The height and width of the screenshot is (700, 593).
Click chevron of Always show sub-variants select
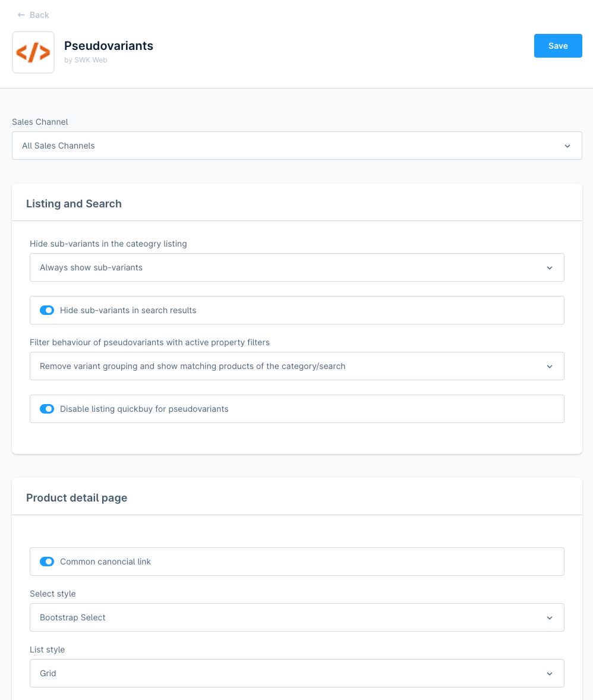click(549, 268)
